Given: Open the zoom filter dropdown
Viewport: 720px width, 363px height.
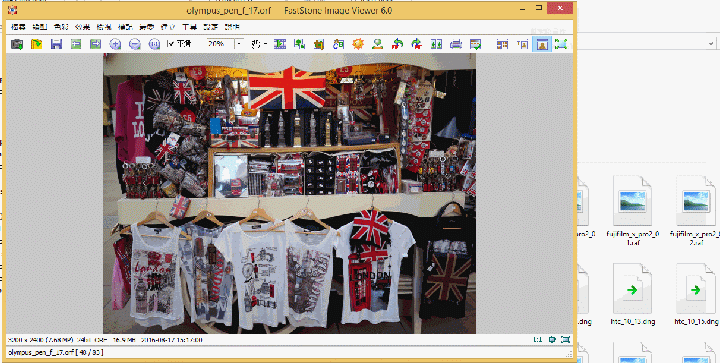Looking at the screenshot, I should pyautogui.click(x=259, y=44).
